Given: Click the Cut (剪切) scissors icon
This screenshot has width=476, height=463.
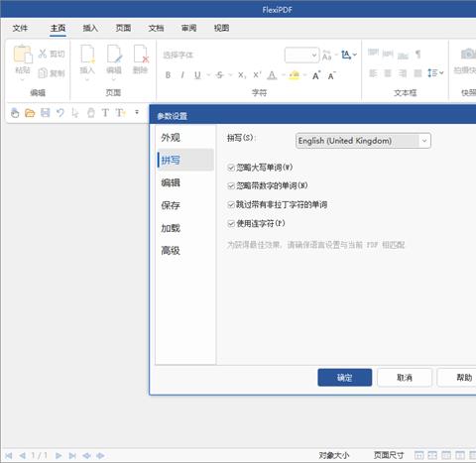Looking at the screenshot, I should click(x=43, y=54).
